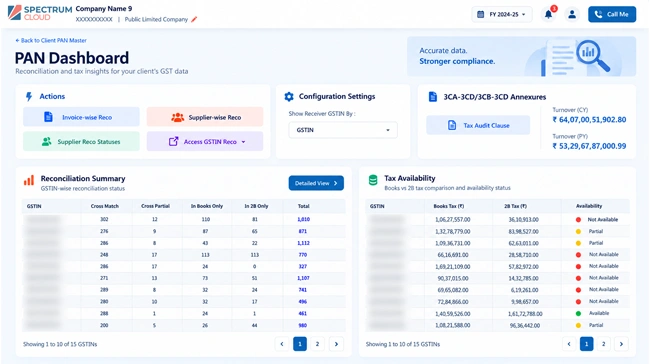Go to previous page in Reconciliation Summary
This screenshot has height=364, width=650.
(282, 344)
